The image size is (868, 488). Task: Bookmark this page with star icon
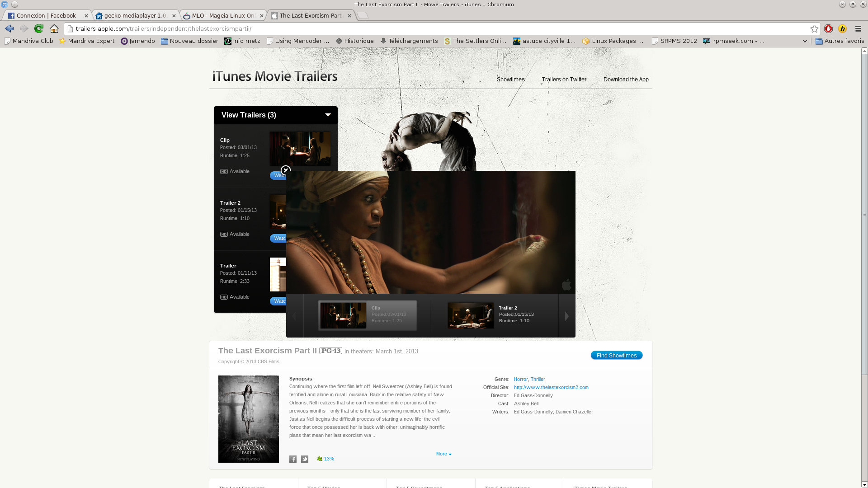(x=814, y=28)
